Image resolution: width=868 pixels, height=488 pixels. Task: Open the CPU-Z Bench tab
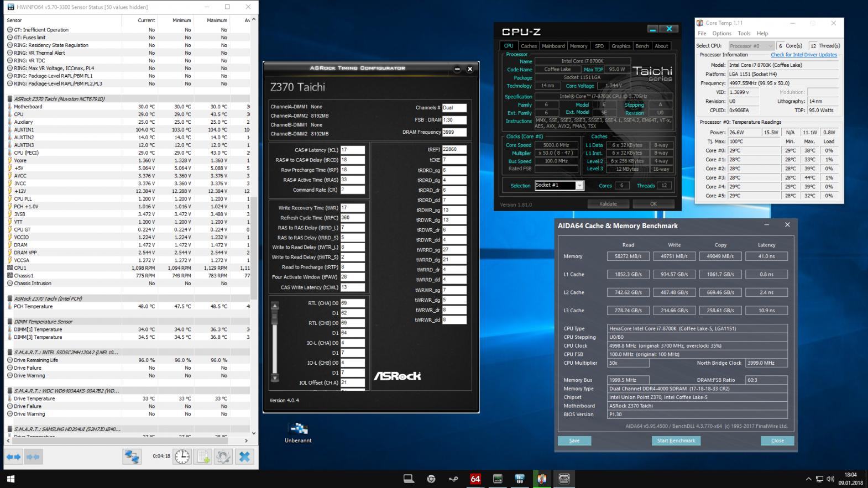coord(642,46)
